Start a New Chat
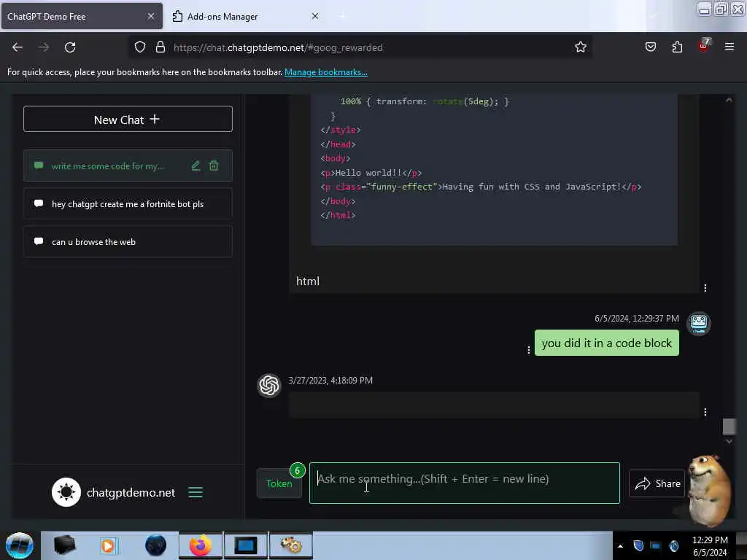Screen dimensions: 747x560 (128, 119)
